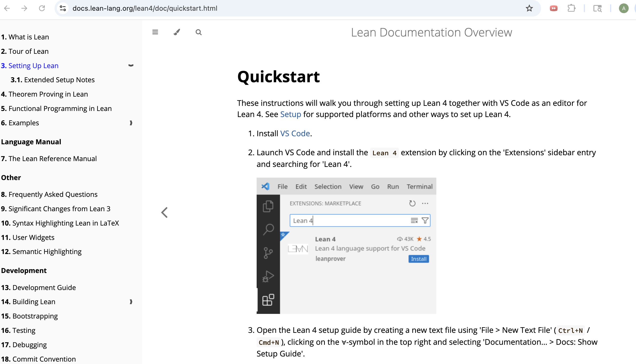This screenshot has height=364, width=636.
Task: Collapse the Setting Up Lean section
Action: click(131, 65)
